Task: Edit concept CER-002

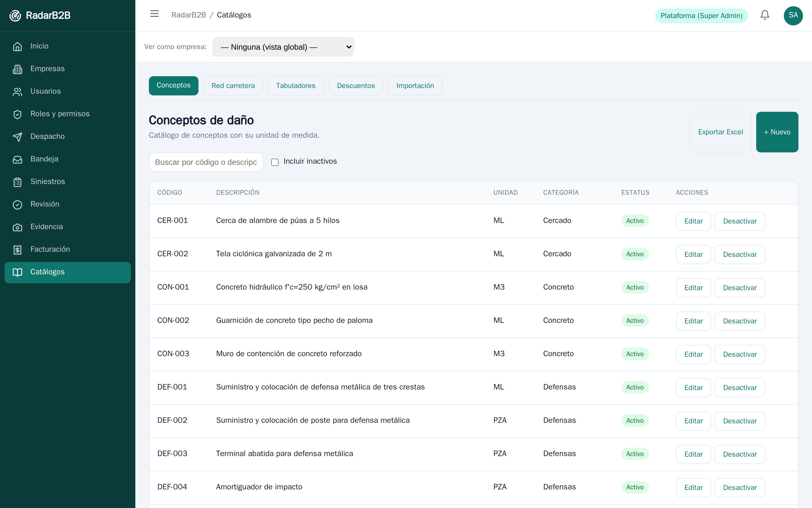Action: [x=693, y=254]
